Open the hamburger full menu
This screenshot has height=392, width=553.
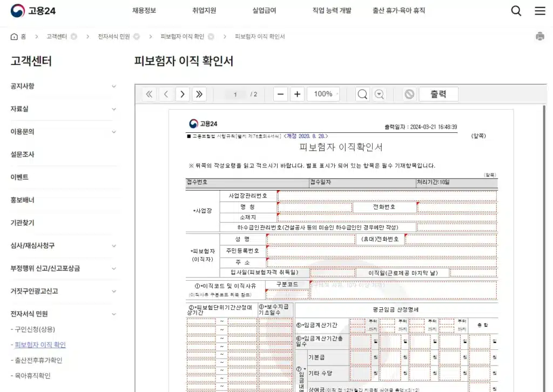[540, 11]
